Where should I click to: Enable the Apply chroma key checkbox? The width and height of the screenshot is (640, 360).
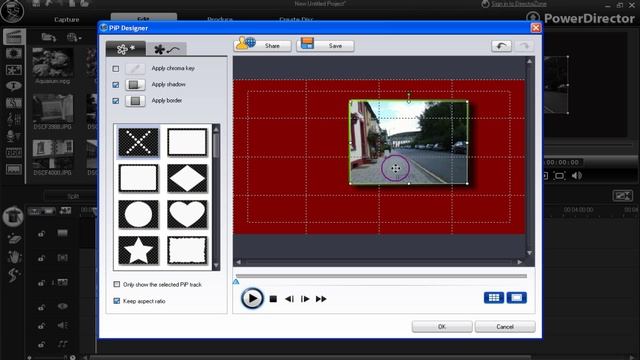pyautogui.click(x=116, y=69)
